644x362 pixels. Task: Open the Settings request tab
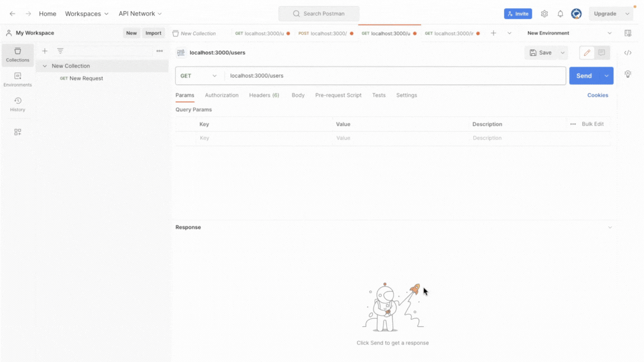pyautogui.click(x=406, y=95)
